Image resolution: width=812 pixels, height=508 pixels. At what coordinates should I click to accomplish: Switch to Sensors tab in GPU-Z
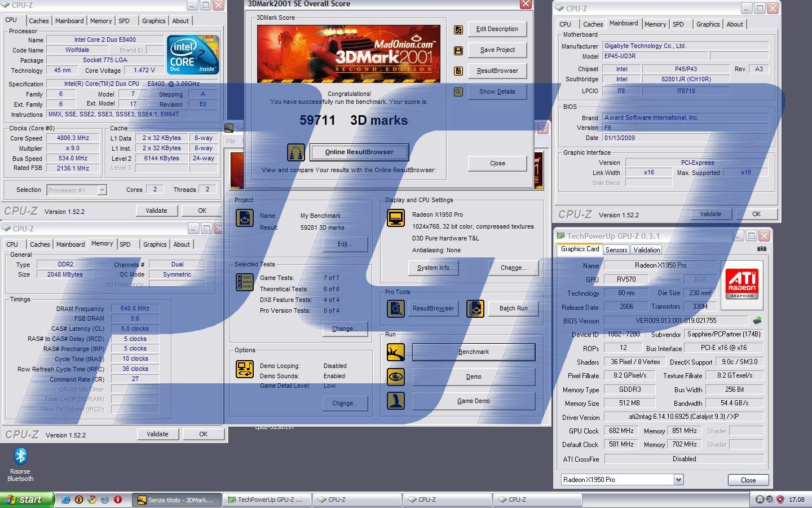(616, 250)
